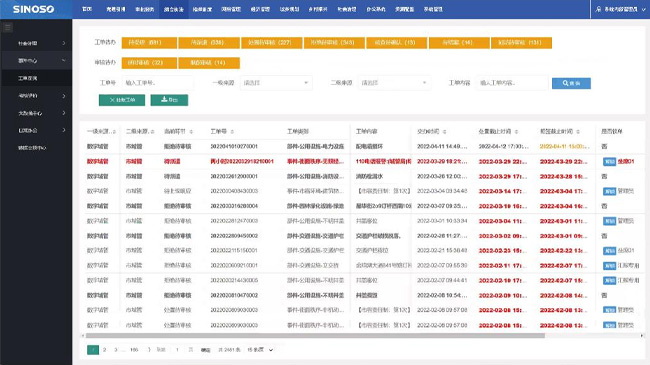
Task: Toggle the sidebar hamburger menu icon
Action: coord(7,28)
